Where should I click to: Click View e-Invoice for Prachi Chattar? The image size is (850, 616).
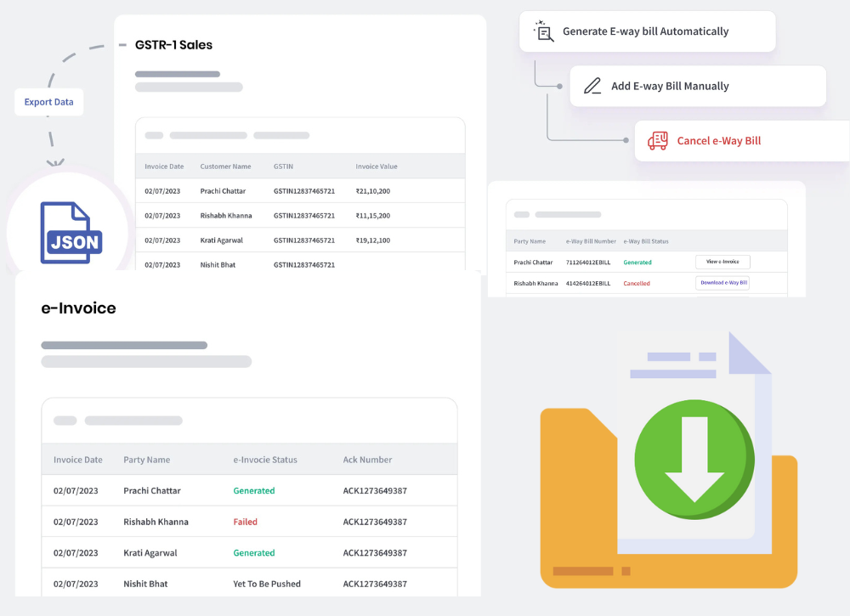click(x=722, y=263)
